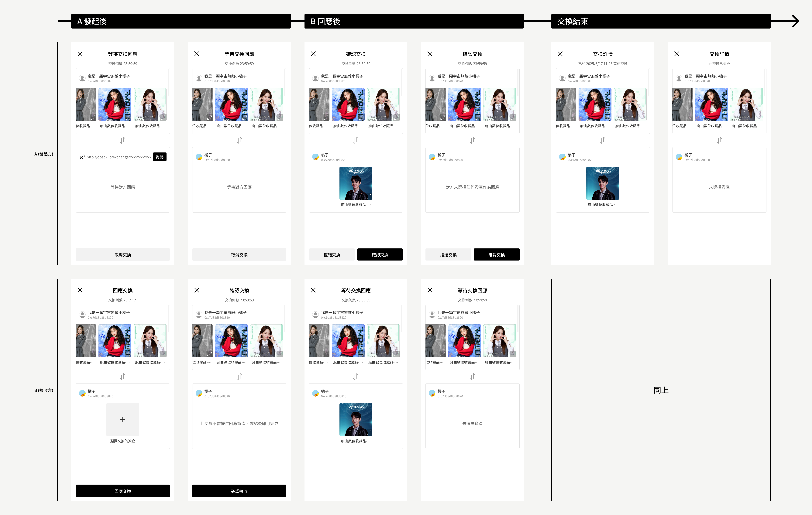
Task: Tap the plus tile to 選擇交換的資產
Action: pyautogui.click(x=123, y=420)
